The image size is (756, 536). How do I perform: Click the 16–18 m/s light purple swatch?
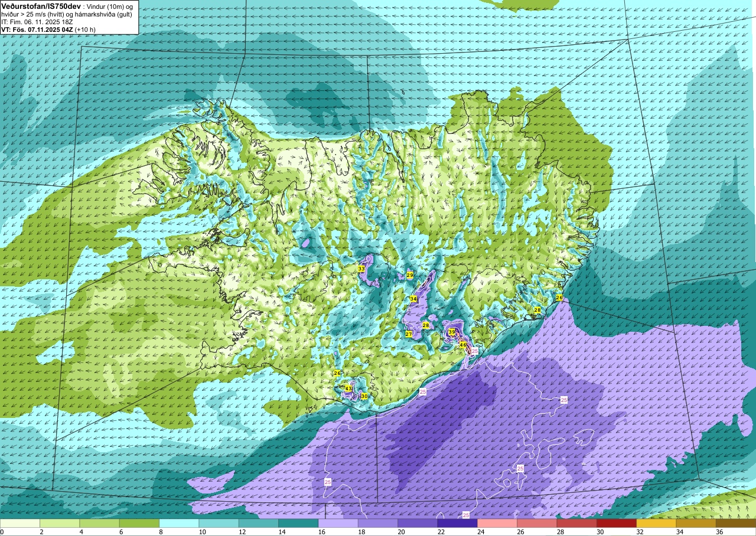[x=338, y=523]
